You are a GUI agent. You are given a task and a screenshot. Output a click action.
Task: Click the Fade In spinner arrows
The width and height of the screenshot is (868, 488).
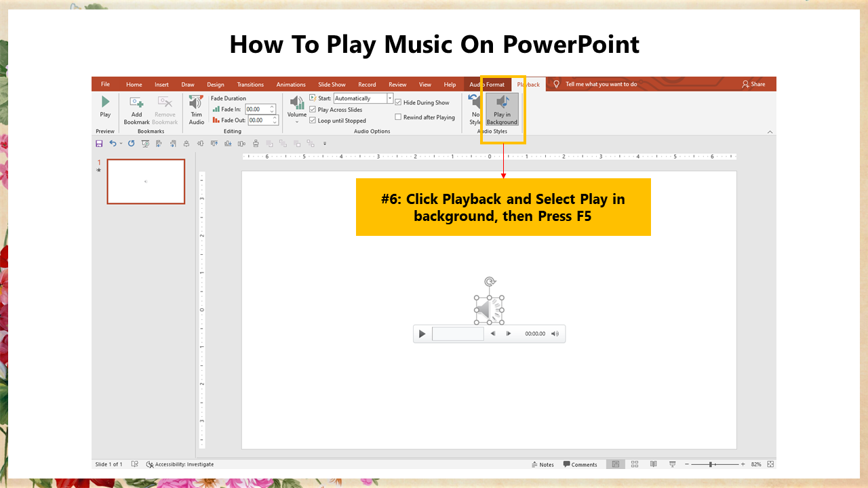click(273, 109)
